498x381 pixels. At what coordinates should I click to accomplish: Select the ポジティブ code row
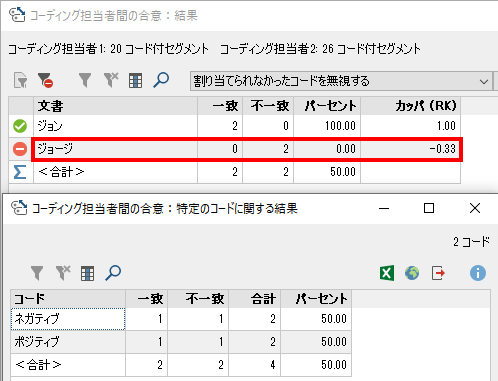coord(181,342)
